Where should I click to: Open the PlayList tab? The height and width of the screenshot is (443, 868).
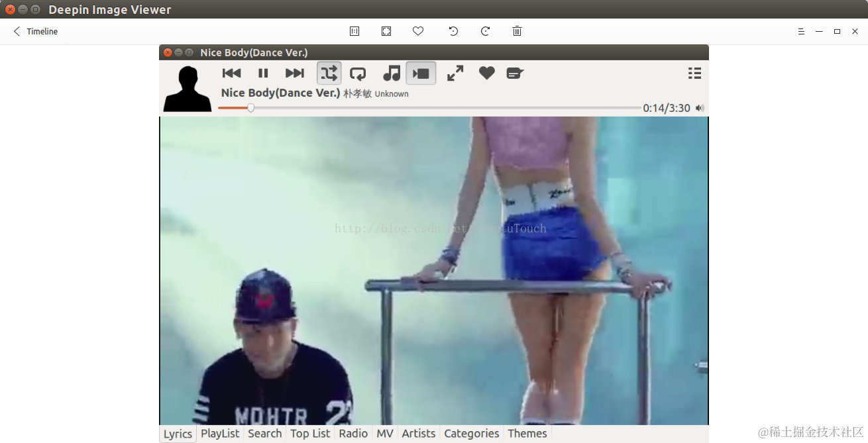(220, 434)
